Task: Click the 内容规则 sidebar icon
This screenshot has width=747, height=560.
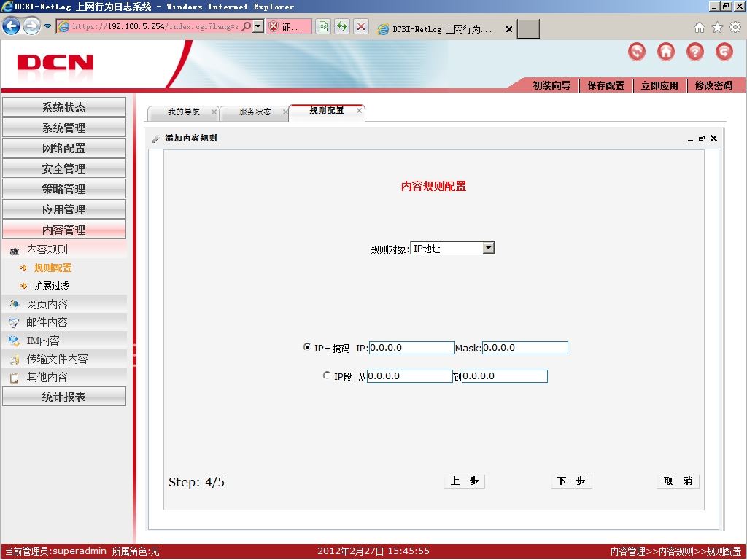Action: pyautogui.click(x=15, y=251)
